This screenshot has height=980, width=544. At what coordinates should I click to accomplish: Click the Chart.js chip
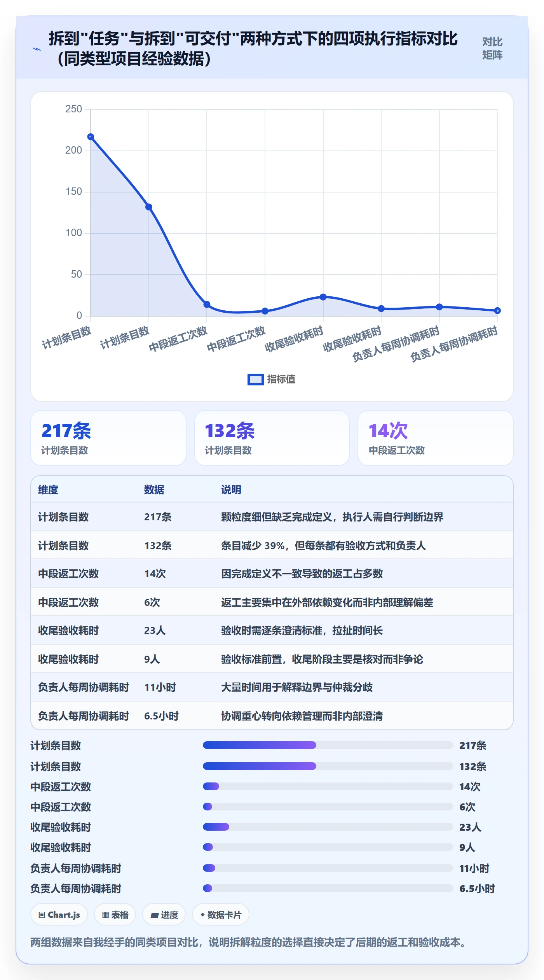59,915
